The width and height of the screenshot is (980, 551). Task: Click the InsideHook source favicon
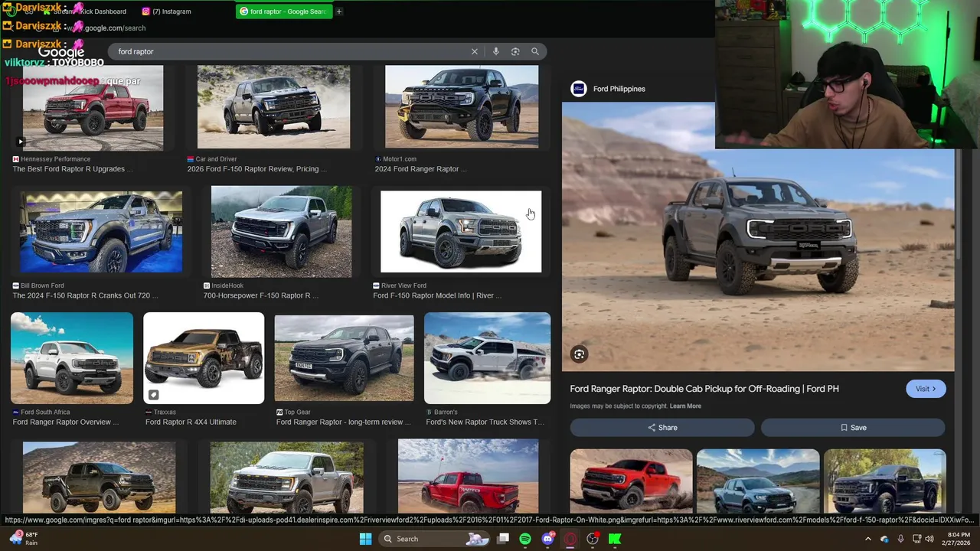(207, 285)
